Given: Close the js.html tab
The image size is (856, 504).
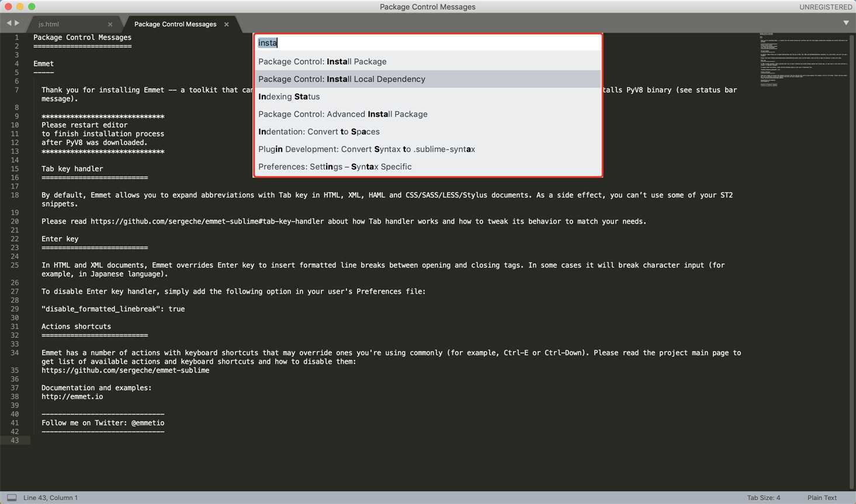Looking at the screenshot, I should (110, 25).
